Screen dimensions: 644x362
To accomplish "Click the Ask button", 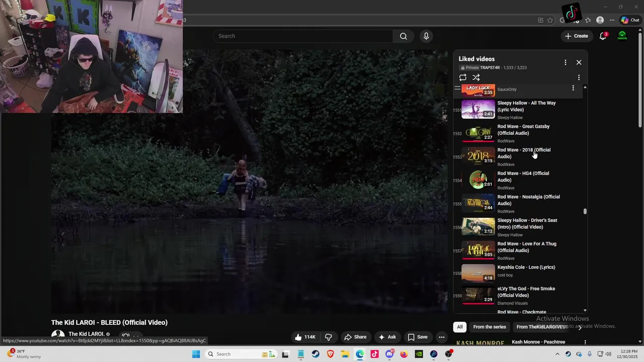I will tap(387, 337).
